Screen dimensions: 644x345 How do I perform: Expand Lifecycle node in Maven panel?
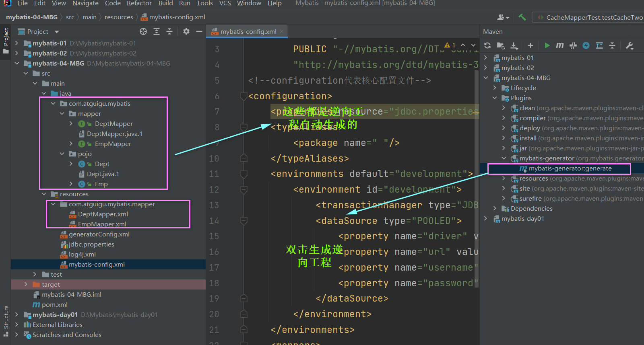495,88
